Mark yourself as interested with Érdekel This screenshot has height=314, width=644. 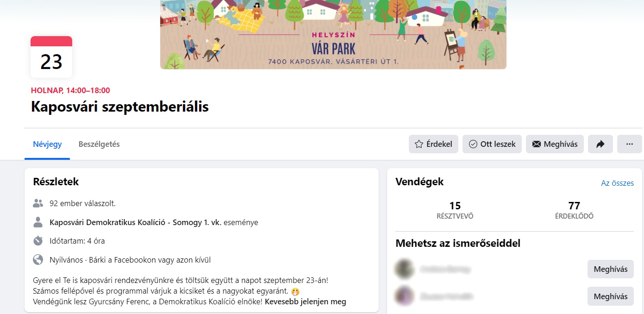coord(433,144)
